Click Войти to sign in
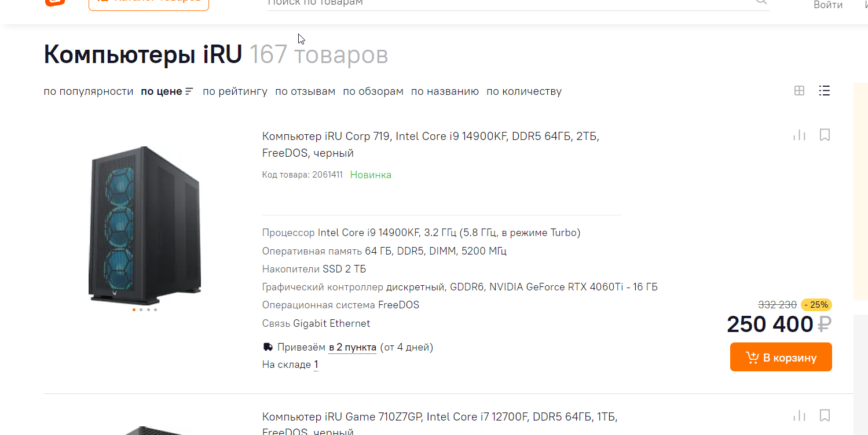This screenshot has height=435, width=868. 827,5
